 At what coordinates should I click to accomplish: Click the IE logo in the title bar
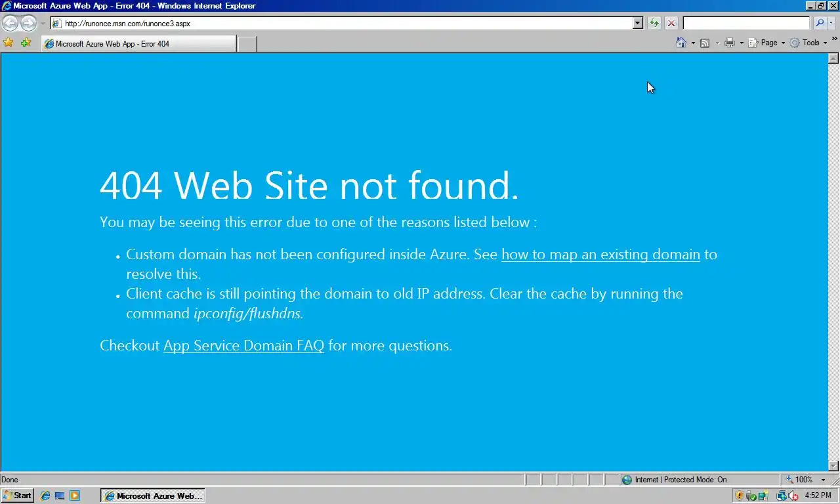point(7,5)
